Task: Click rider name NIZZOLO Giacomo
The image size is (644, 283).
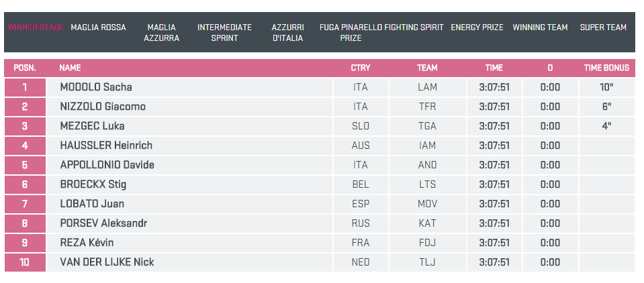Action: click(103, 107)
